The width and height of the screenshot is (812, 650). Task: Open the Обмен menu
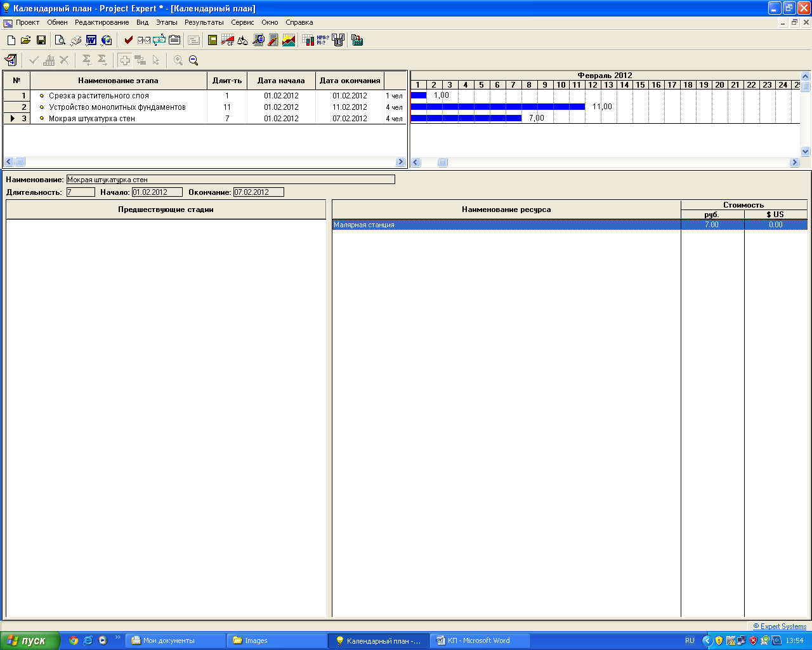[x=57, y=22]
